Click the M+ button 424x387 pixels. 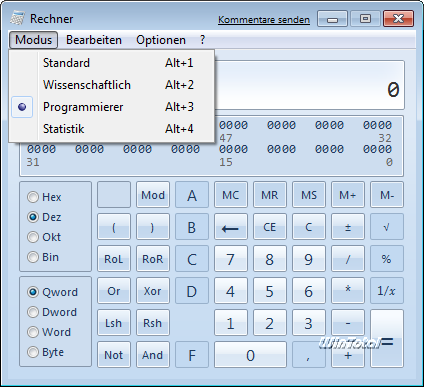pyautogui.click(x=348, y=195)
